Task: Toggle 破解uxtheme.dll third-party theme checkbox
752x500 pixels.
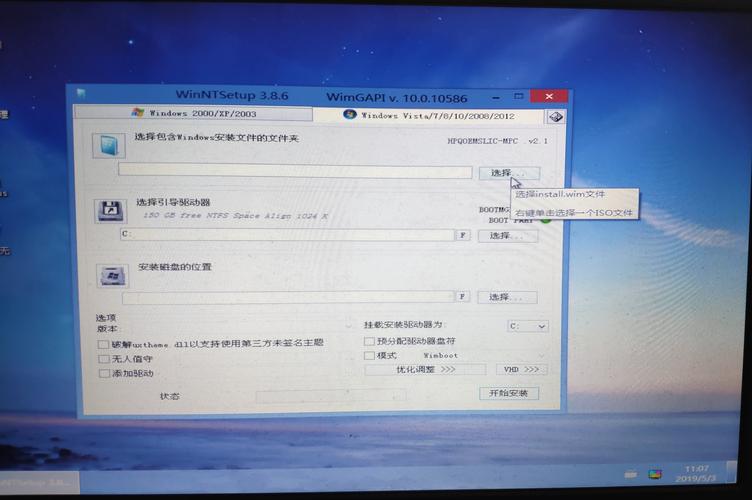Action: (103, 344)
